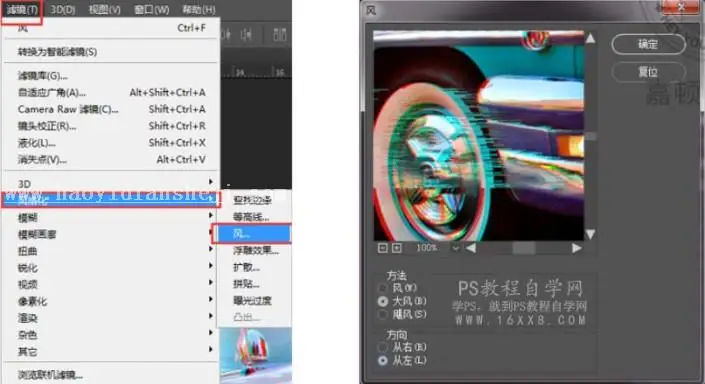Image resolution: width=705 pixels, height=384 pixels.
Task: Open 液化(L)... filter
Action: pyautogui.click(x=111, y=143)
